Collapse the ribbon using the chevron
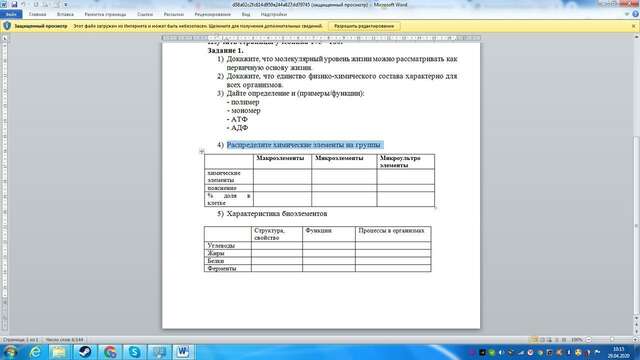 (627, 14)
